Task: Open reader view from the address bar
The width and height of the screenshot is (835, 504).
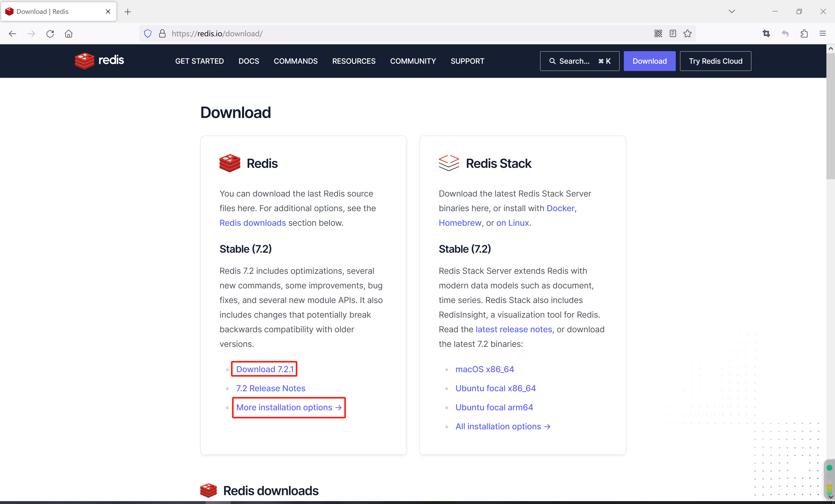Action: [673, 33]
